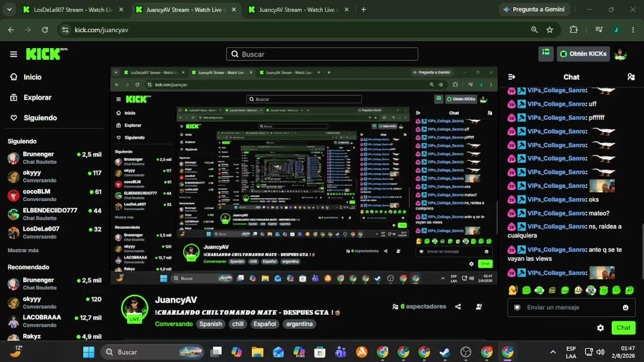Open LosDeLa607 channel in sidebar
This screenshot has height=362, width=644.
[x=54, y=233]
